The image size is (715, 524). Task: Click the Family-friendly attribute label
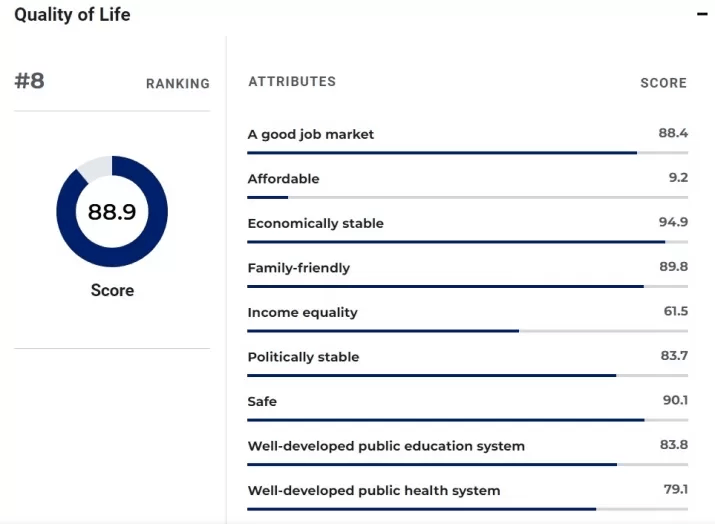299,268
